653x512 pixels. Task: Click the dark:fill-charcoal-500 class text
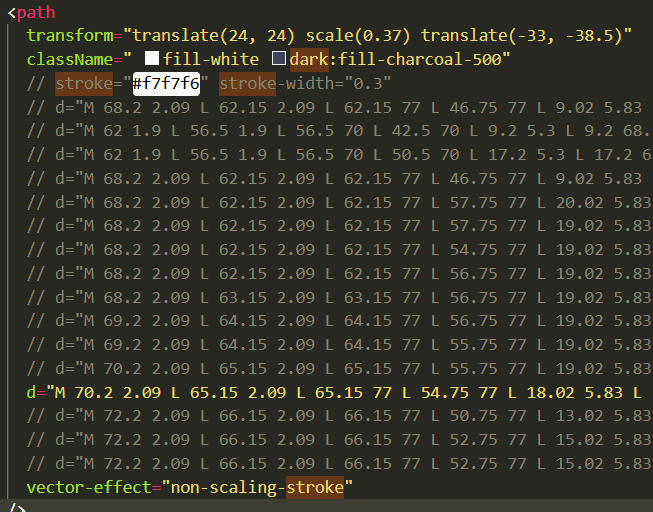pos(400,60)
